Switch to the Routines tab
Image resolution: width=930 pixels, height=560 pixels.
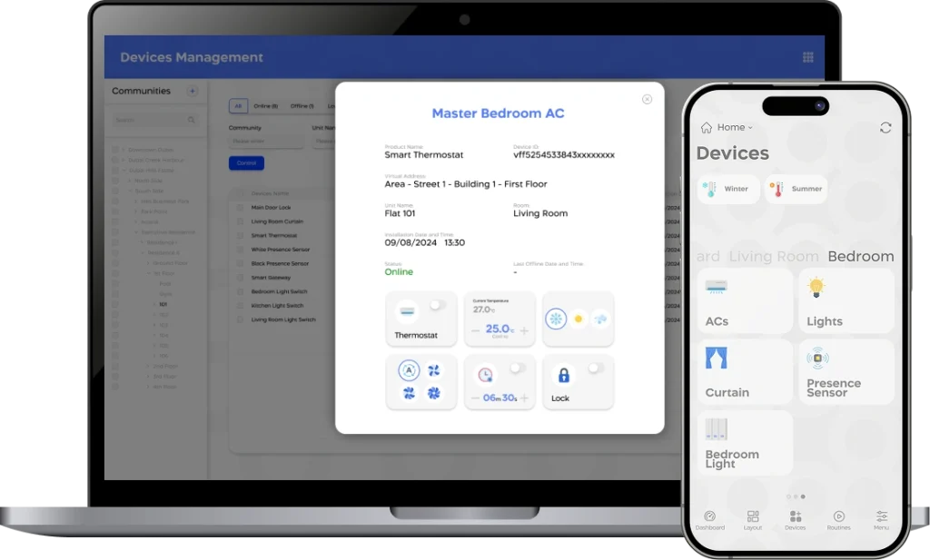(838, 520)
